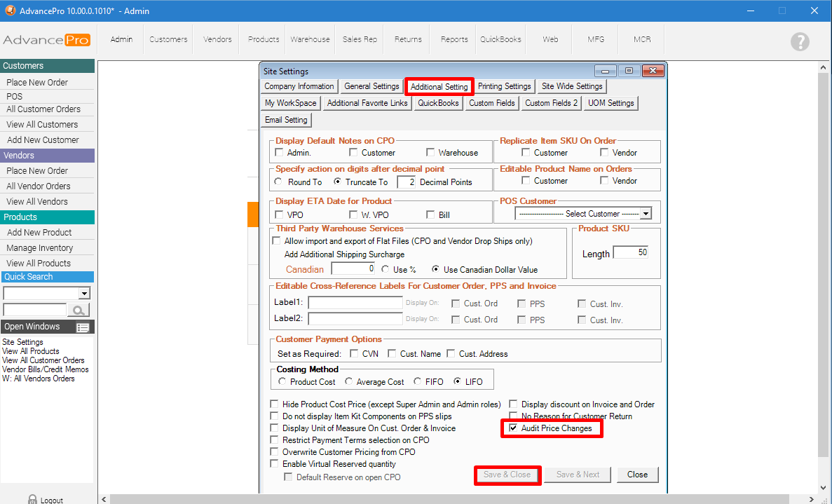
Task: Click the AdvancePro logo
Action: click(x=47, y=40)
